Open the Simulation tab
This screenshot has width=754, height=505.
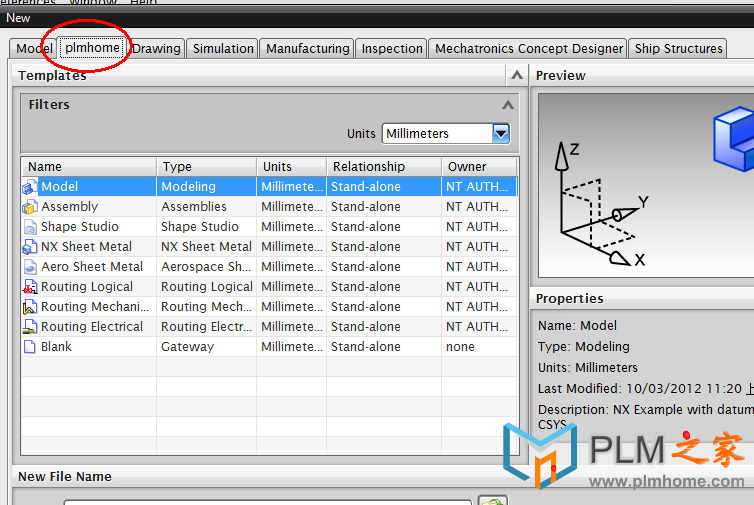[x=223, y=49]
